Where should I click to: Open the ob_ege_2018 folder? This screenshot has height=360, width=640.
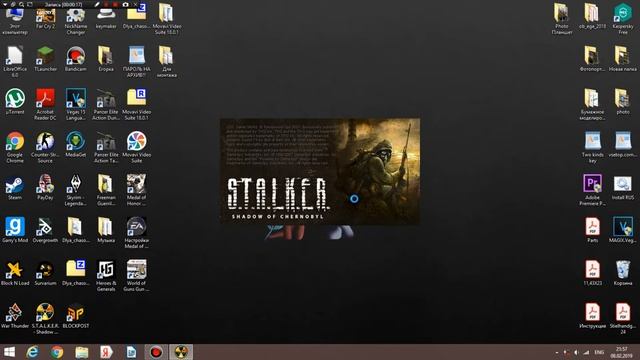[592, 16]
